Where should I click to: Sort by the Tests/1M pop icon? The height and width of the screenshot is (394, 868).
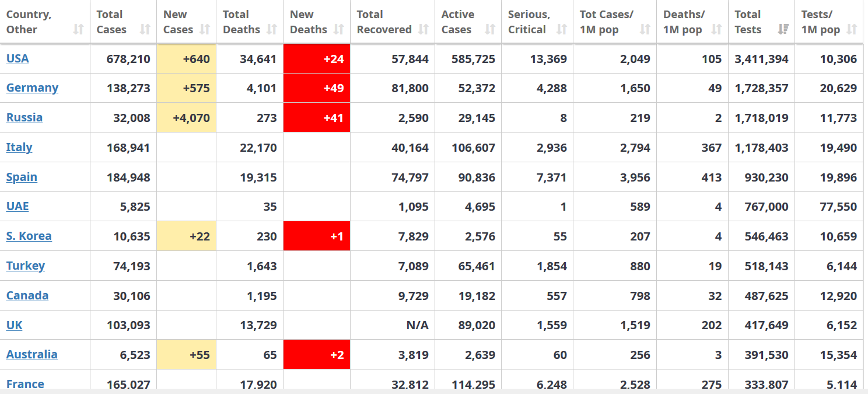click(852, 30)
